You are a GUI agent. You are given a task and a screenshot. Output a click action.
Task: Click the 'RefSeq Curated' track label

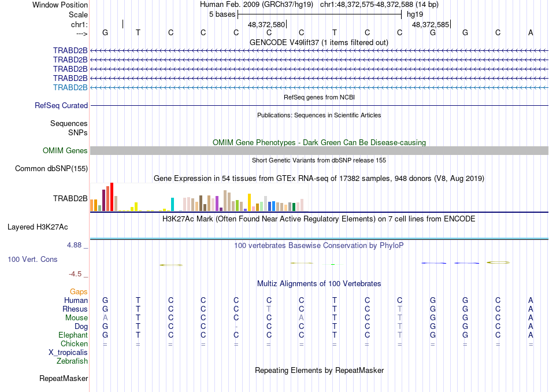click(61, 105)
